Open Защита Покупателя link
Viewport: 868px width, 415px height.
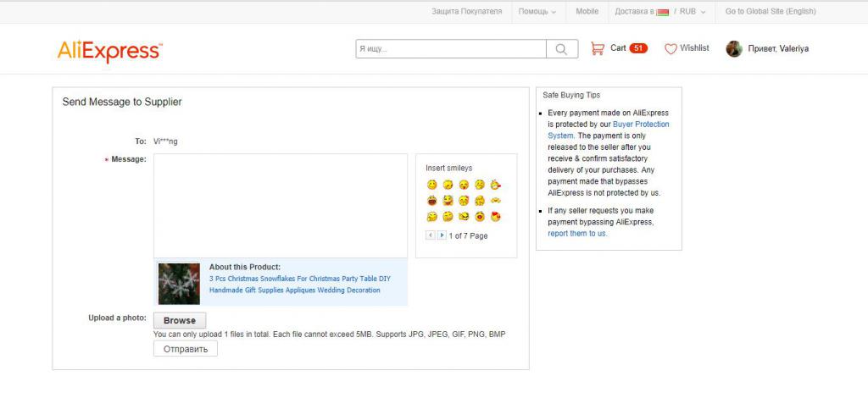pos(467,12)
